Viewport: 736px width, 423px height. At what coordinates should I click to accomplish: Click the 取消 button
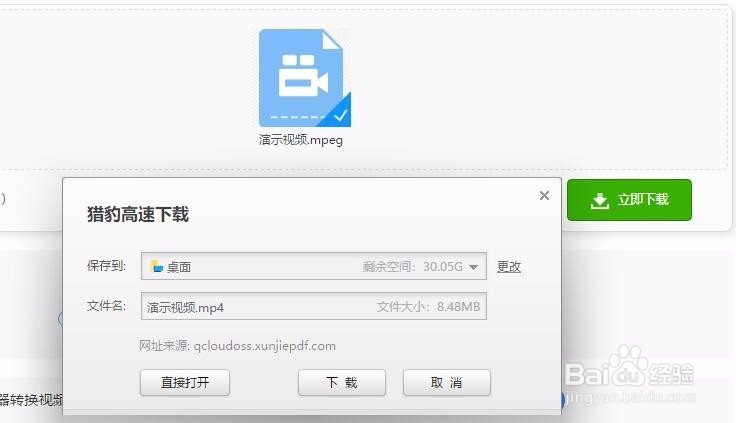coord(446,382)
